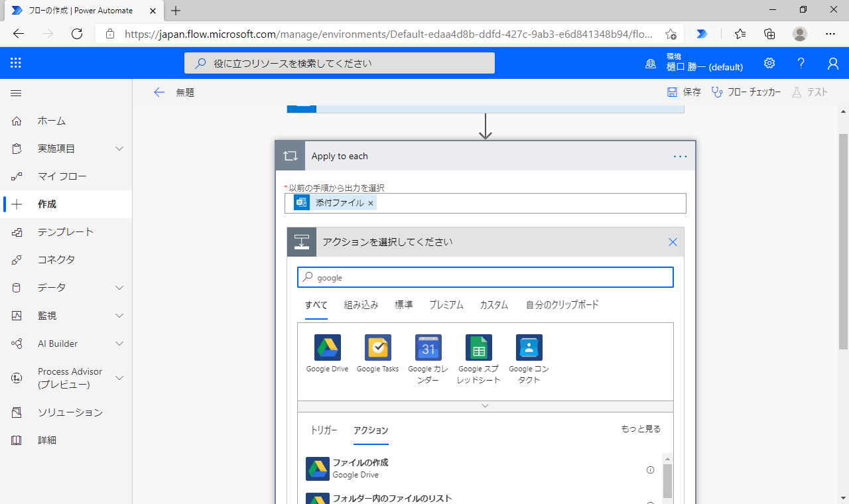Image resolution: width=849 pixels, height=504 pixels.
Task: Remove the 添付ファイル token
Action: click(371, 203)
